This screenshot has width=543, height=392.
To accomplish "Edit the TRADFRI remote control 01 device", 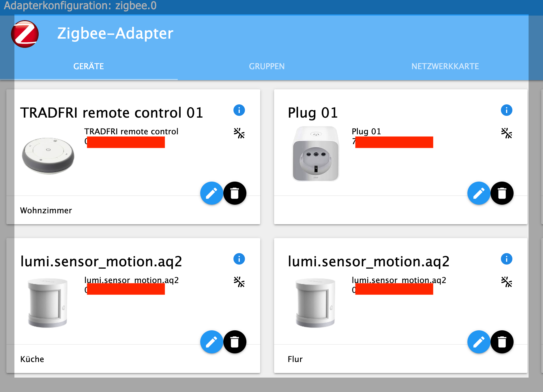I will [211, 193].
